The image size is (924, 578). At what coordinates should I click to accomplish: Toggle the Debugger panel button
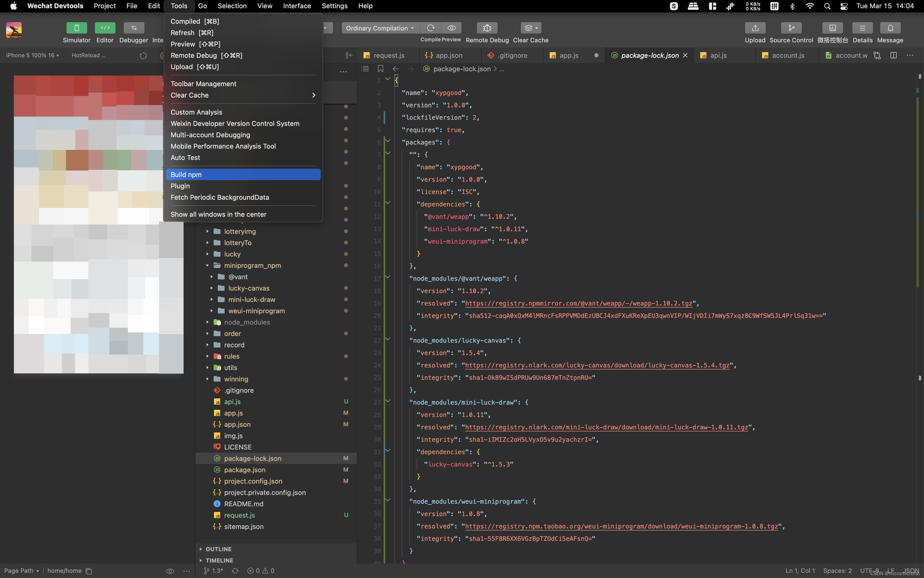click(134, 28)
